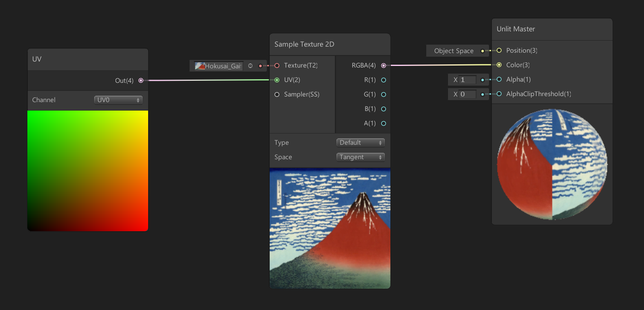Click the Sampler(SS) input port

point(277,94)
